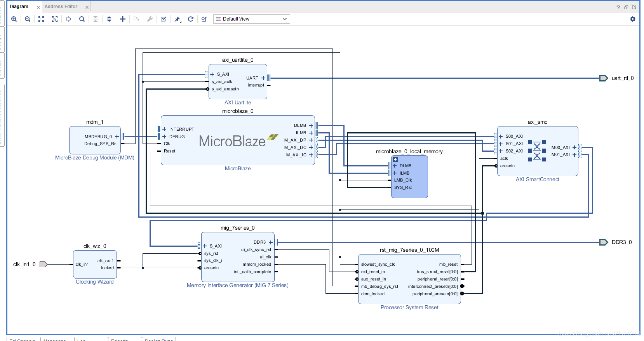Image resolution: width=644 pixels, height=341 pixels.
Task: Activate the Select Area tool
Action: 55,19
